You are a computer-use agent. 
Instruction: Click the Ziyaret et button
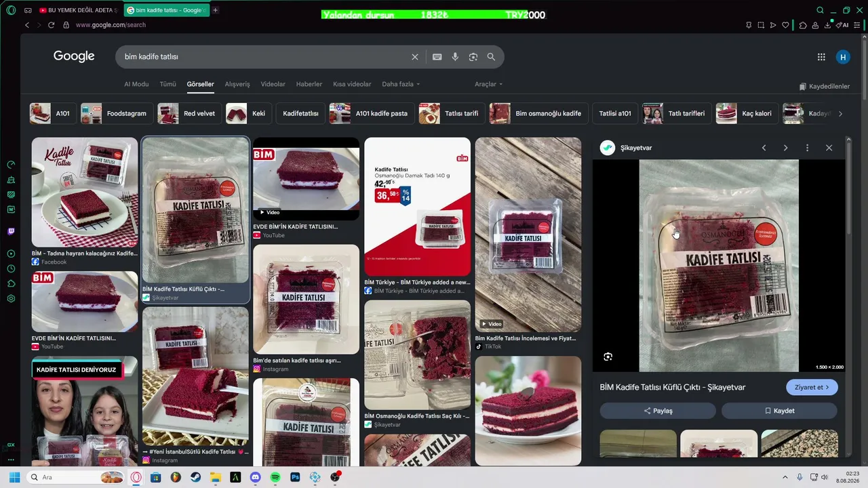[812, 387]
